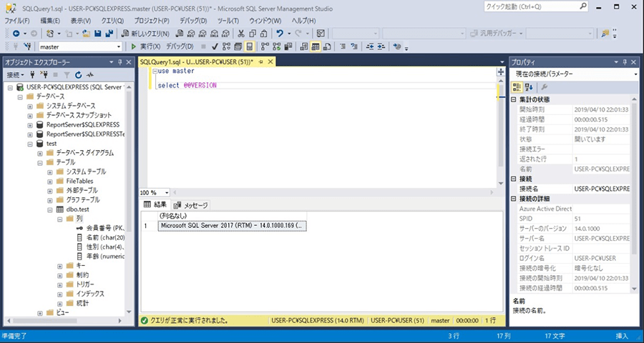Click the 実行(X) execute button
The width and height of the screenshot is (644, 343).
[x=146, y=46]
